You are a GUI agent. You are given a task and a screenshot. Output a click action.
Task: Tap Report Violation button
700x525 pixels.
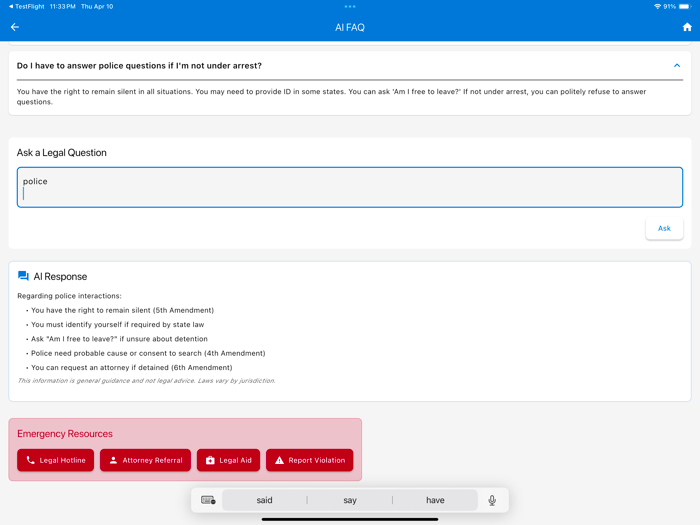309,460
